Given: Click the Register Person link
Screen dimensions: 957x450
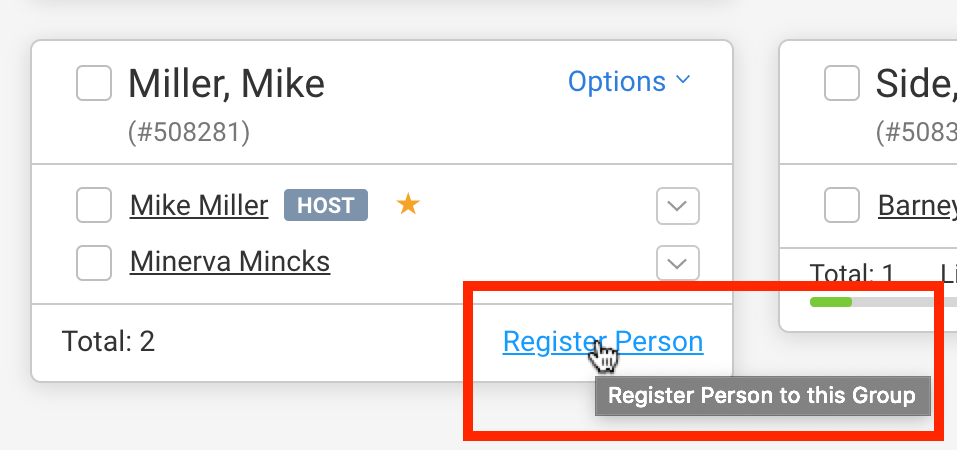Looking at the screenshot, I should 602,342.
